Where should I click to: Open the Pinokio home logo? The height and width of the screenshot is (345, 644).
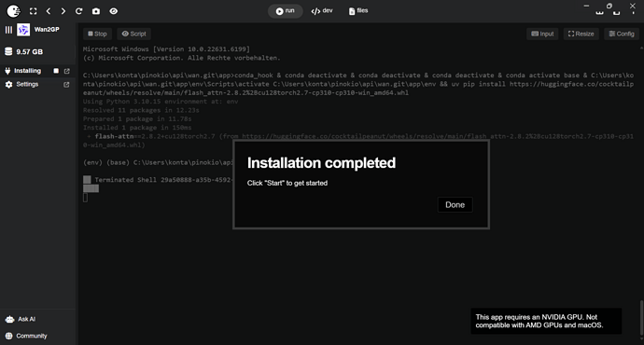(13, 11)
